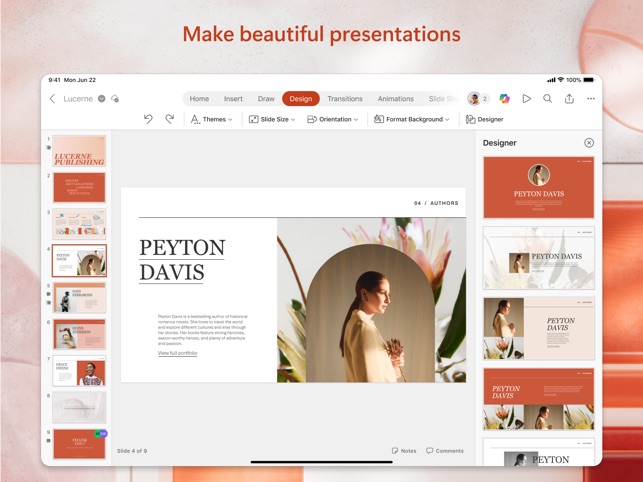The image size is (643, 482).
Task: Tap the back arrow beside Lucerne
Action: click(52, 98)
